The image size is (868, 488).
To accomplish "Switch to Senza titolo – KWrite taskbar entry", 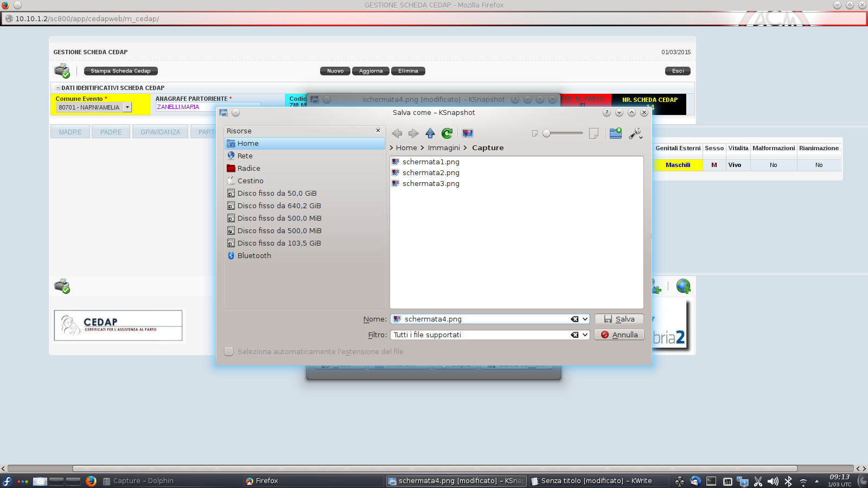I will pos(598,481).
